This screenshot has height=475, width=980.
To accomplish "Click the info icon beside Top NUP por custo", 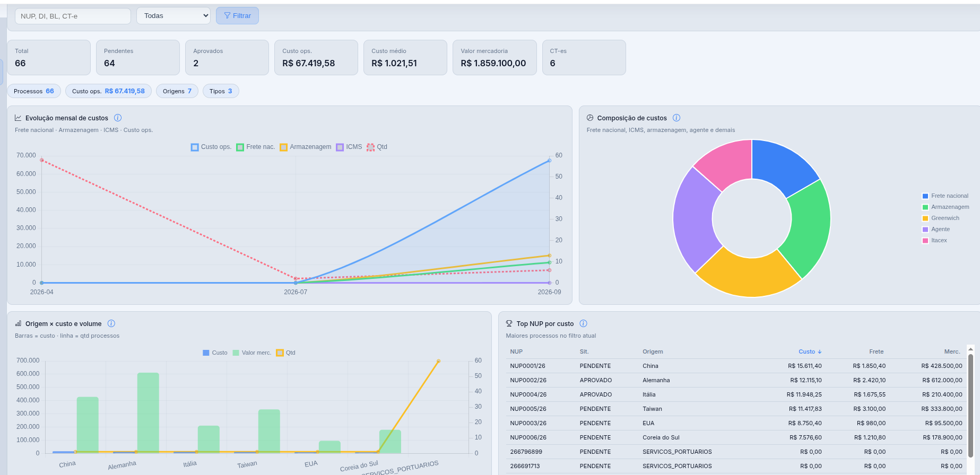I will 584,323.
